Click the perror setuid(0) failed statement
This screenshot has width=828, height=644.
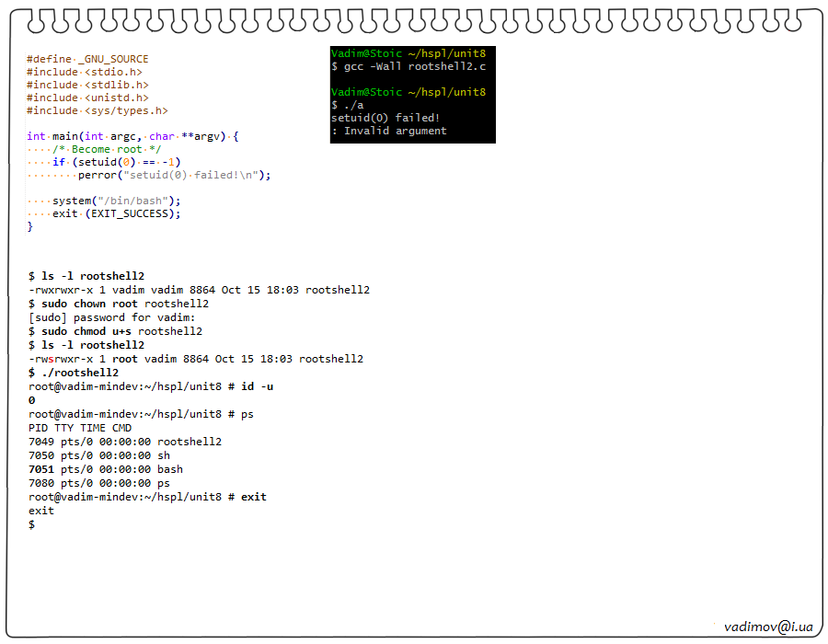(175, 175)
